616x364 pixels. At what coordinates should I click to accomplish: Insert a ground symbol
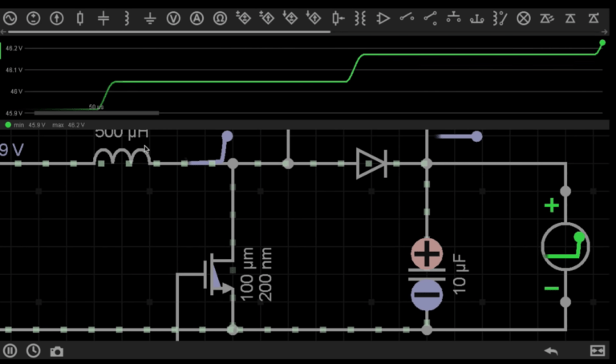click(150, 17)
